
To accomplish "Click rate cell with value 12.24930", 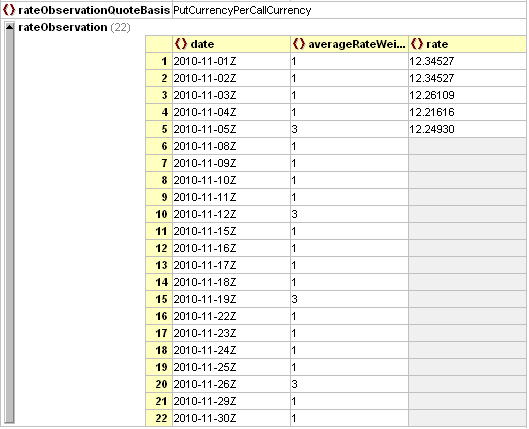I will tap(468, 129).
